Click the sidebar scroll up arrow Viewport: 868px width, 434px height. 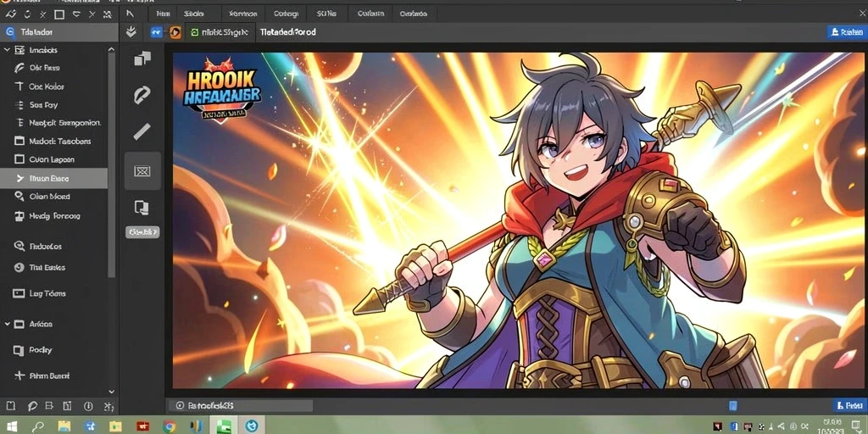pyautogui.click(x=111, y=50)
